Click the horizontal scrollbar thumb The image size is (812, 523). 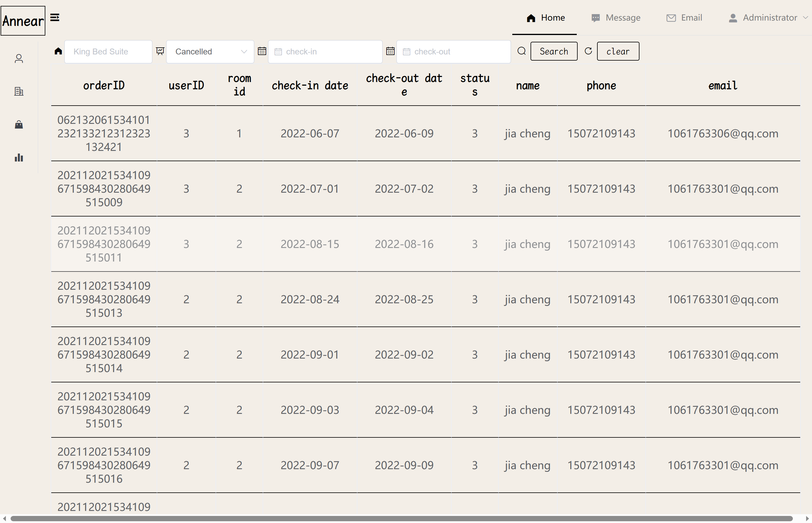pyautogui.click(x=401, y=519)
